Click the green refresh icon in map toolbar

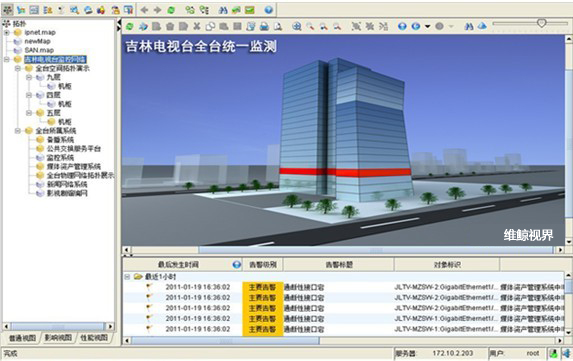[x=129, y=26]
